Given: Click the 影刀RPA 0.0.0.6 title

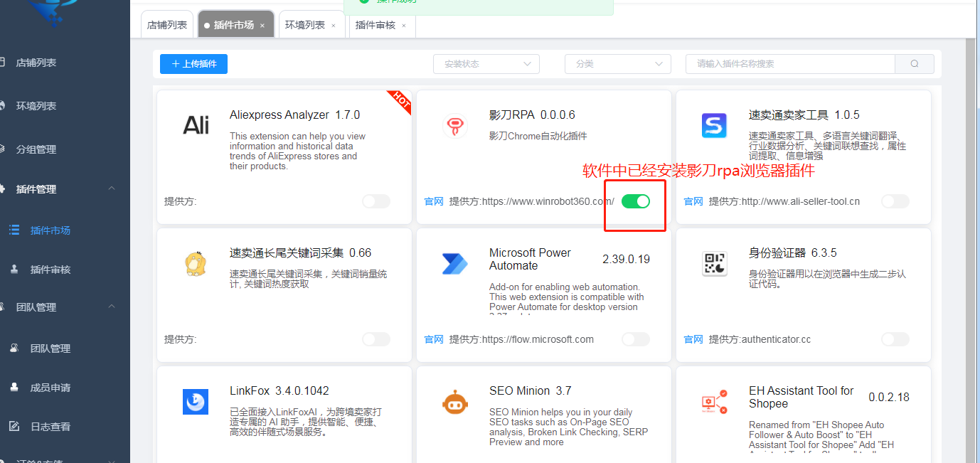Looking at the screenshot, I should 532,115.
